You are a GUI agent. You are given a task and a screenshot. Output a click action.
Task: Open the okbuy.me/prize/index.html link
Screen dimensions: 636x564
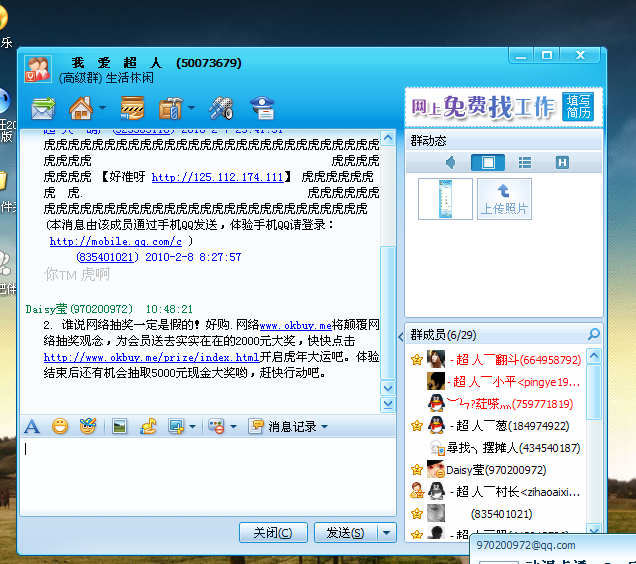tap(151, 357)
